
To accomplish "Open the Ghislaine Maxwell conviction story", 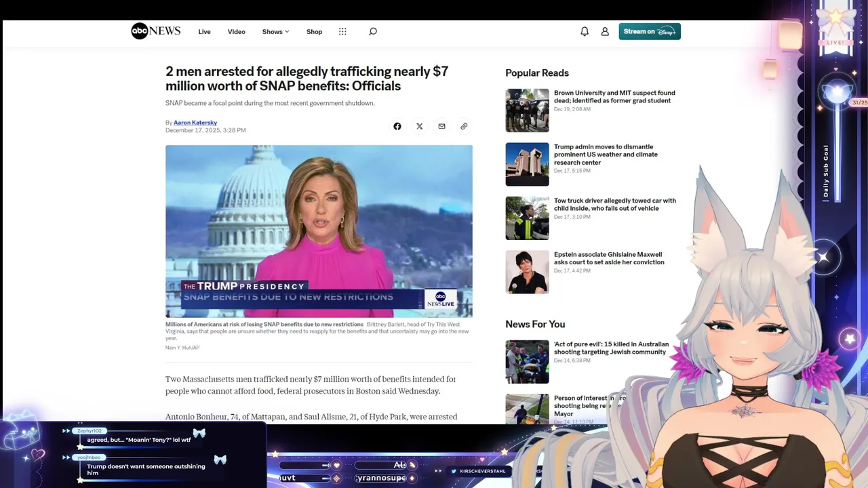I will (x=609, y=258).
